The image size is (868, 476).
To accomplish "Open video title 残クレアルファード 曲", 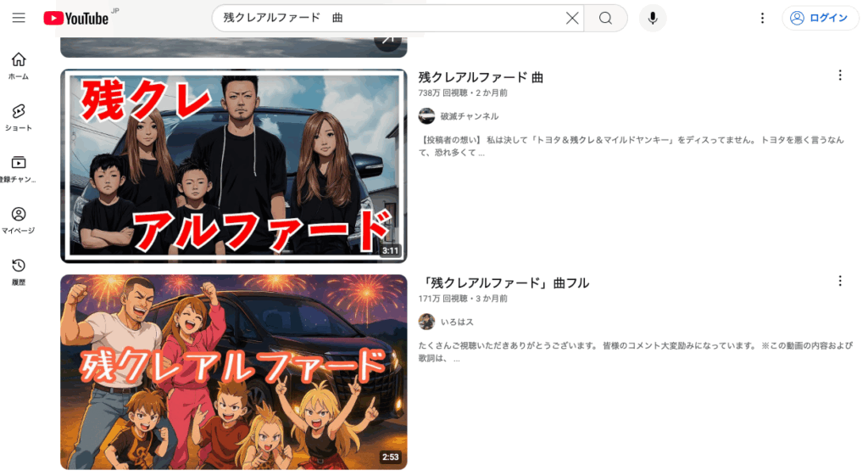I will (481, 77).
